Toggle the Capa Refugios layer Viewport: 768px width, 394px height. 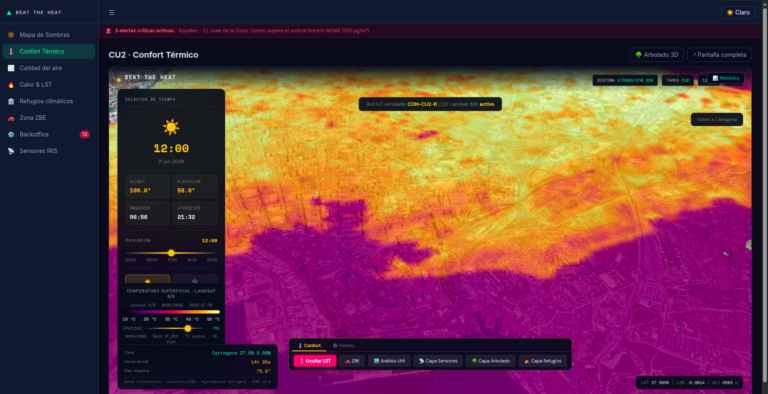[543, 361]
